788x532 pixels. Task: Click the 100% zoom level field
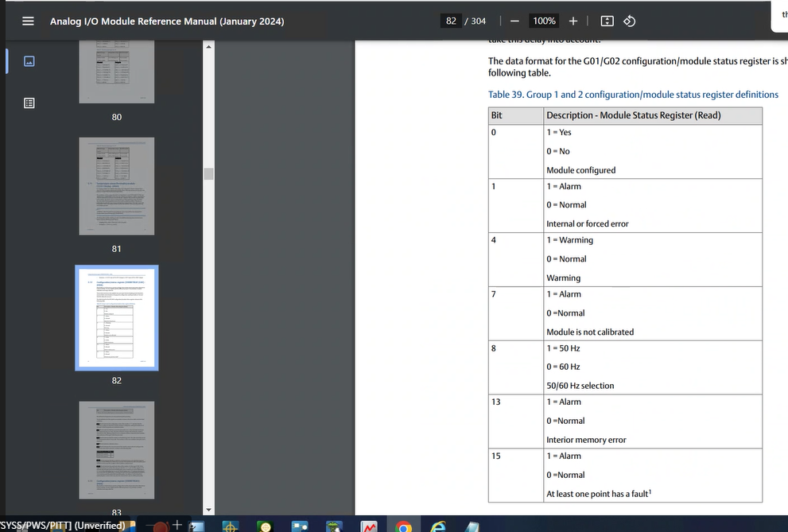click(x=544, y=21)
